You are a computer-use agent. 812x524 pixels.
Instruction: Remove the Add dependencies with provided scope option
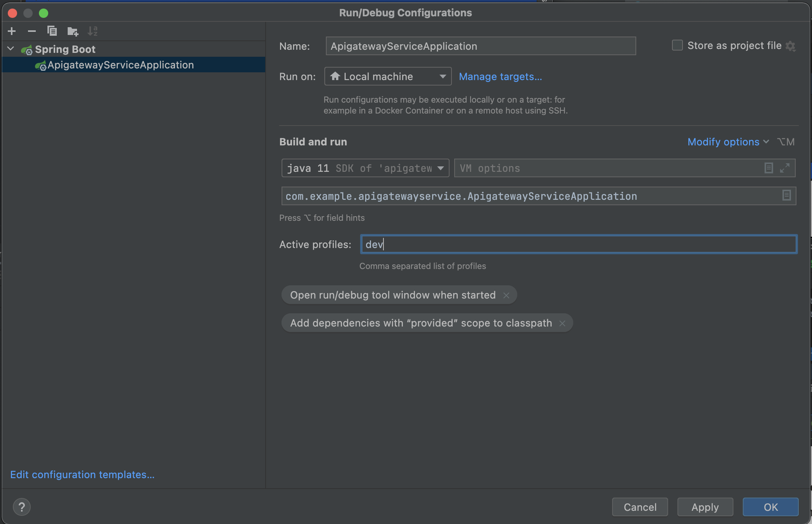562,323
